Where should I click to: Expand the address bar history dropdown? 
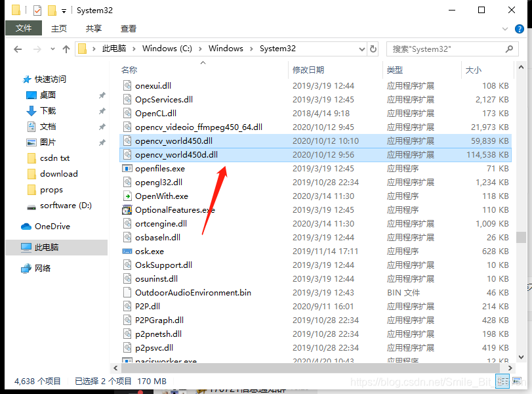(x=362, y=49)
